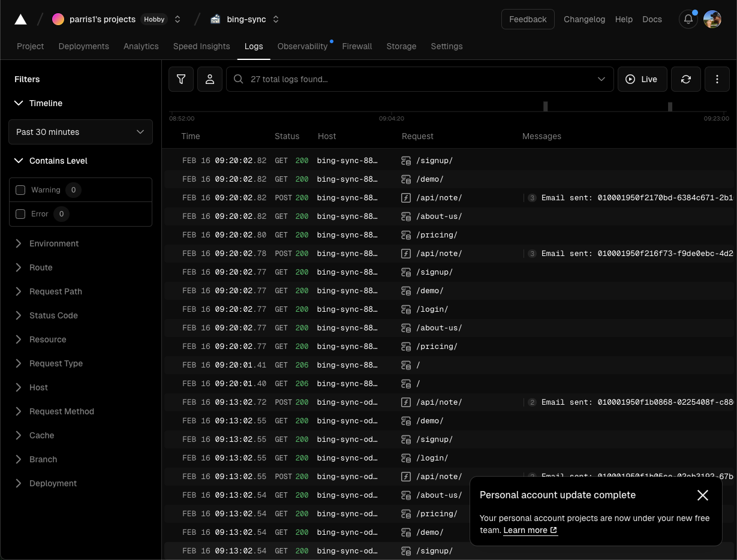Click the function icon of 09:20:02.82 /api/note/ row
The width and height of the screenshot is (737, 560).
tap(406, 198)
